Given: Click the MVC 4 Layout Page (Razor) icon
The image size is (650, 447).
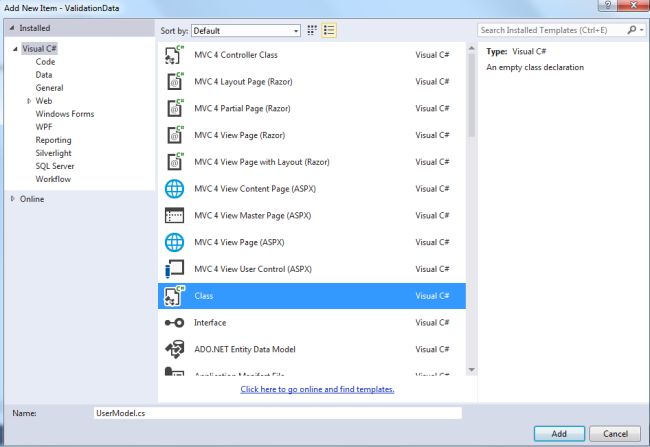Looking at the screenshot, I should click(174, 81).
